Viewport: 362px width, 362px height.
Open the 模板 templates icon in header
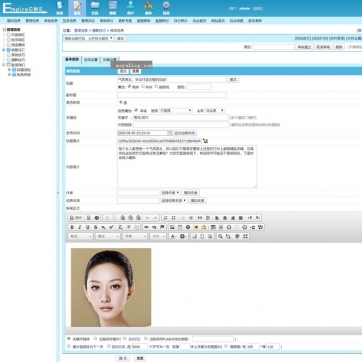click(113, 8)
